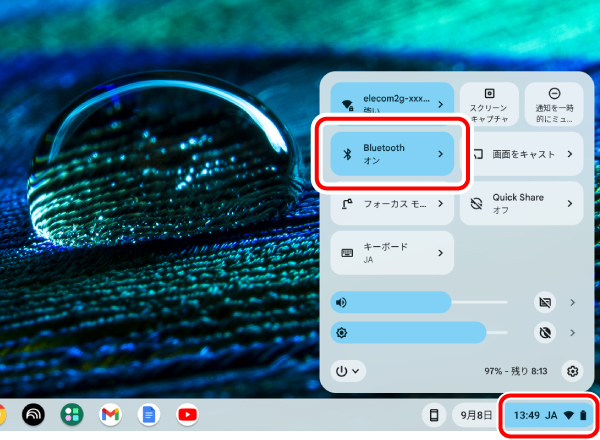Toggle do-not-disturb notification mute tile
Image resolution: width=600 pixels, height=440 pixels.
point(554,104)
